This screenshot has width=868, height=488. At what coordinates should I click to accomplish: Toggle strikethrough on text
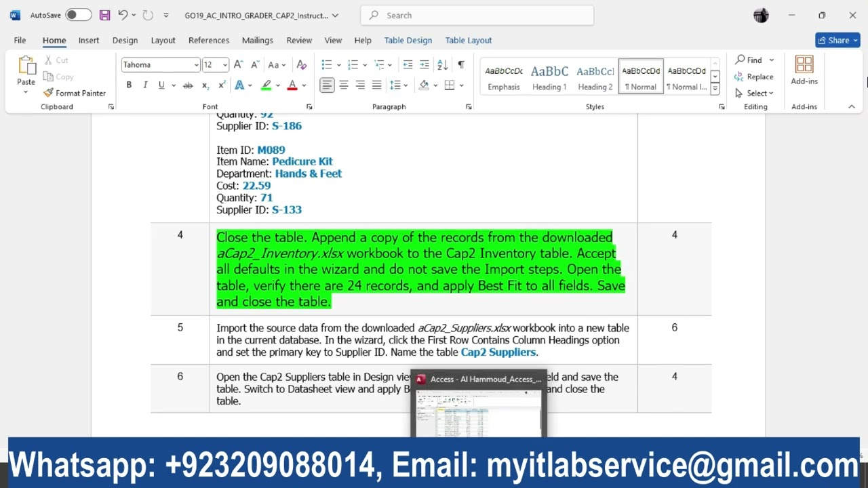pos(188,85)
